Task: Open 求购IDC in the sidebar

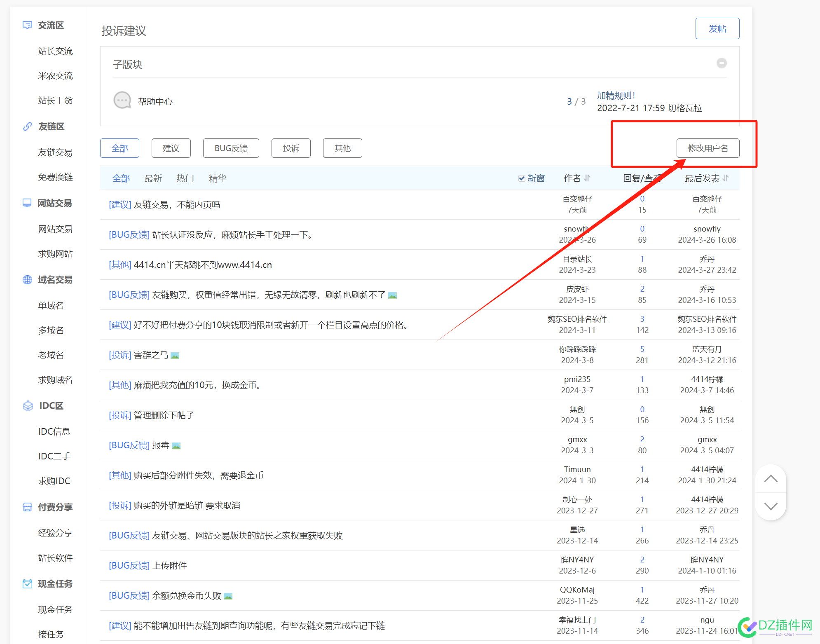Action: pyautogui.click(x=54, y=481)
